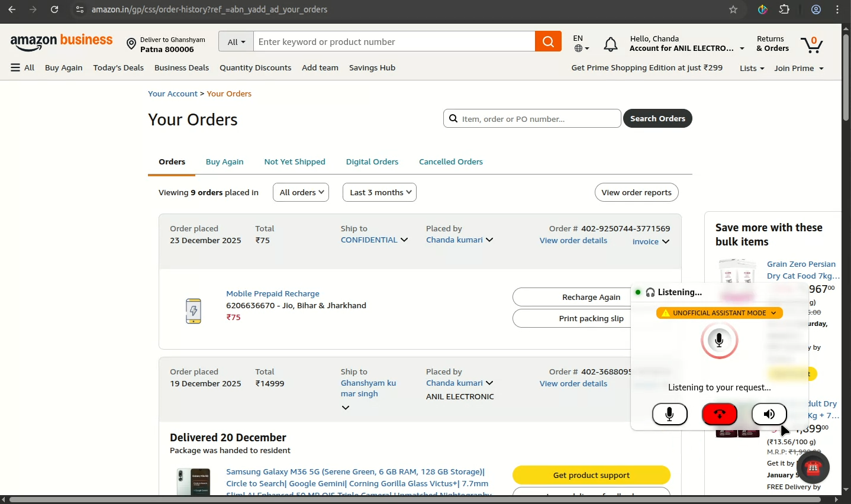
Task: Click the horizontal page scrollbar
Action: click(415, 500)
